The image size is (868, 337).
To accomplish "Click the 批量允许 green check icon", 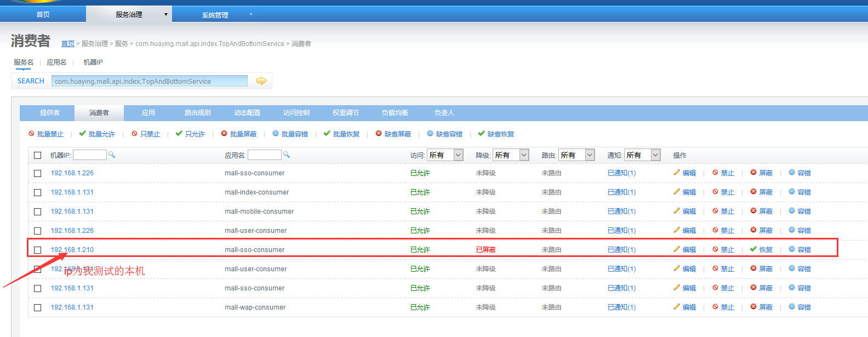I will coord(82,134).
